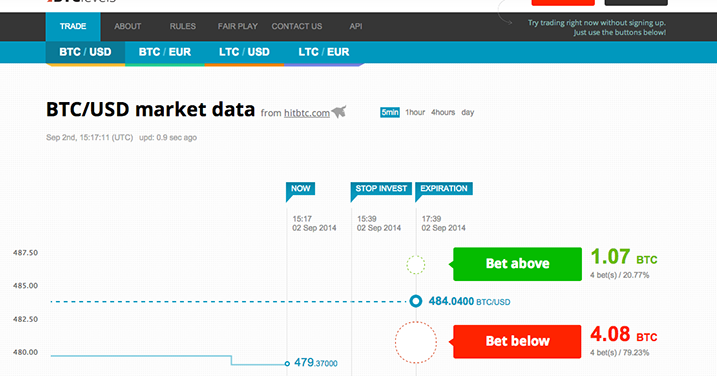The height and width of the screenshot is (376, 717).
Task: Switch to LTC / USD pair
Action: point(244,52)
